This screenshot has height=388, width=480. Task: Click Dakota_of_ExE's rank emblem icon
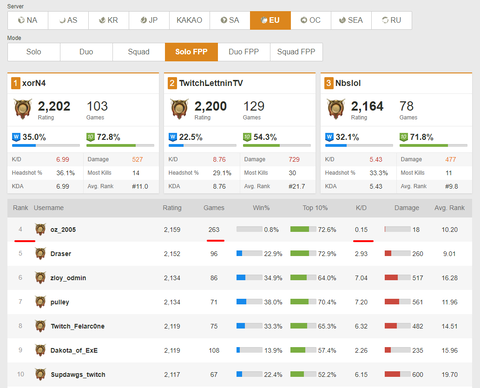(40, 350)
